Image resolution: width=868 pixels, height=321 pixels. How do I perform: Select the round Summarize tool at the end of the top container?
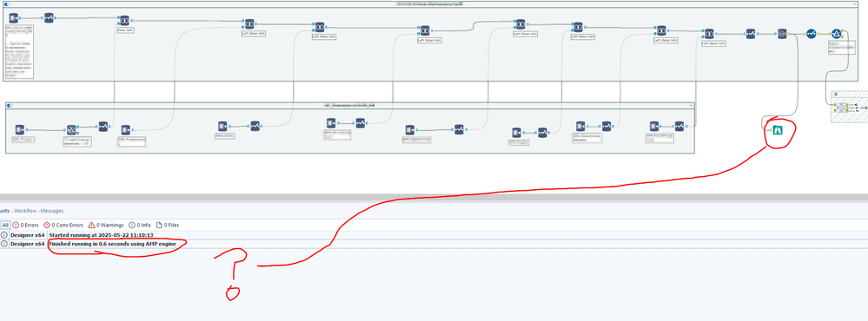pos(837,34)
